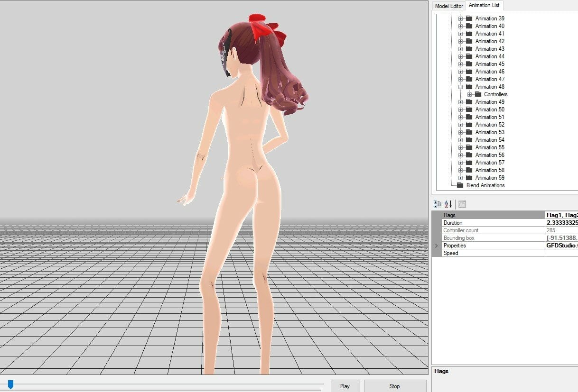Click the Animation 55 folder icon
The image size is (578, 392).
[x=469, y=147]
